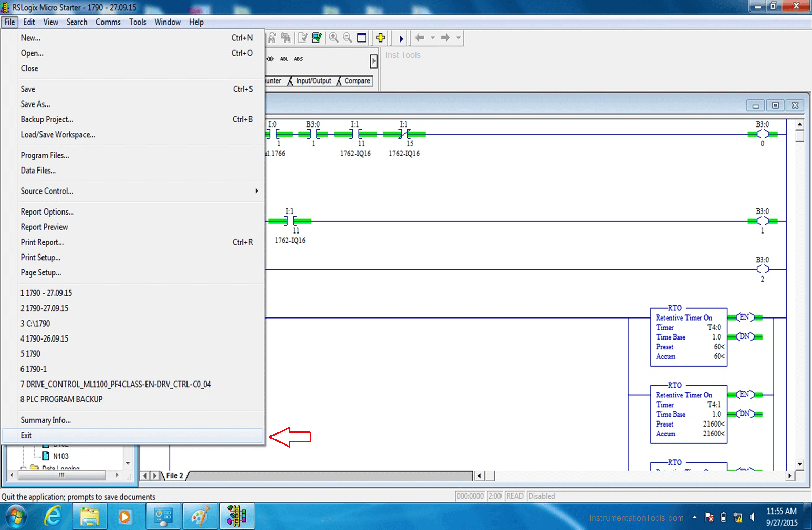Open Windows Explorer from taskbar
This screenshot has width=812, height=530.
[90, 516]
